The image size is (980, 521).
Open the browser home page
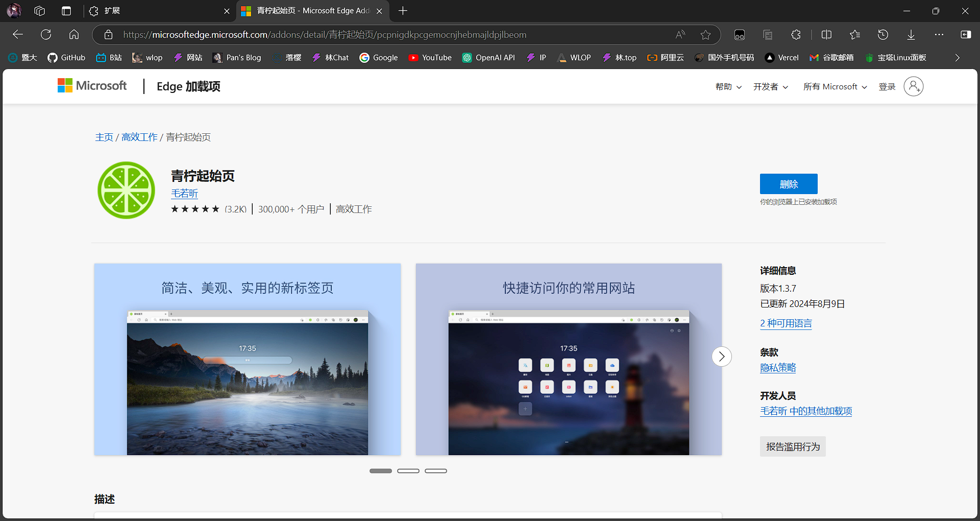74,35
